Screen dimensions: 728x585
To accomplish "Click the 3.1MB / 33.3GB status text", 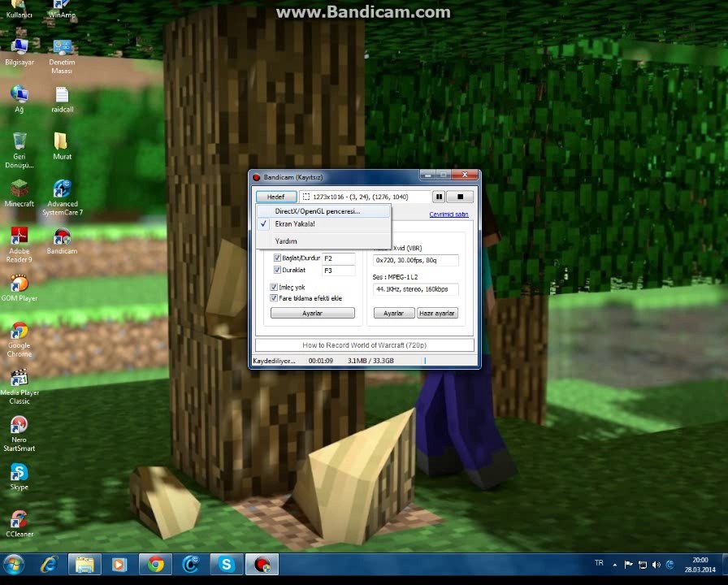I will coord(370,361).
